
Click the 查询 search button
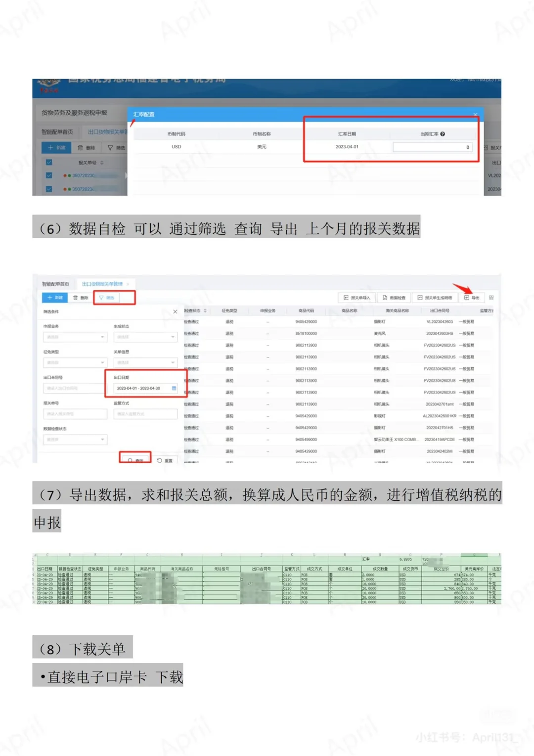point(135,460)
